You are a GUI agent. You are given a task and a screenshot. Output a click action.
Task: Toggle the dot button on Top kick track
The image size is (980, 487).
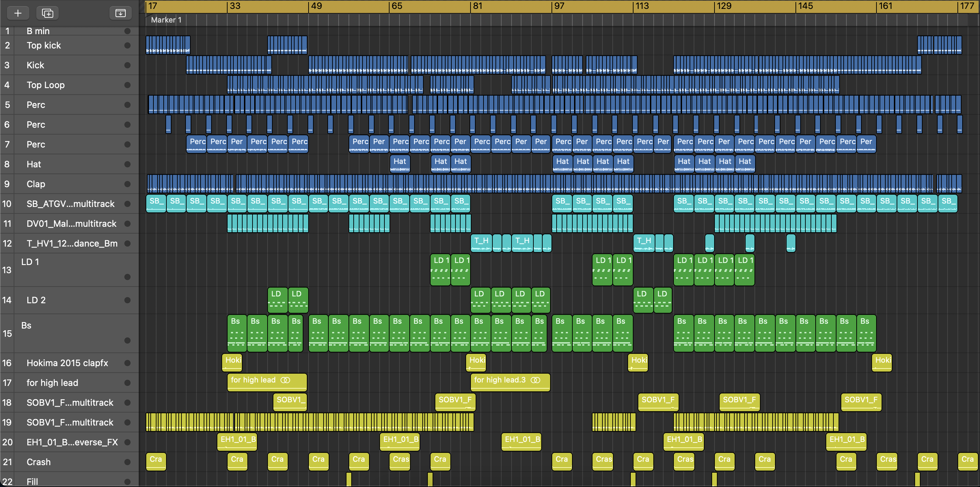tap(127, 46)
